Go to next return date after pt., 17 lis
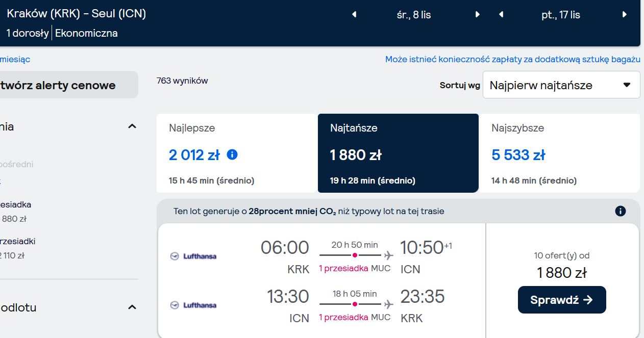This screenshot has width=644, height=338. click(x=624, y=15)
